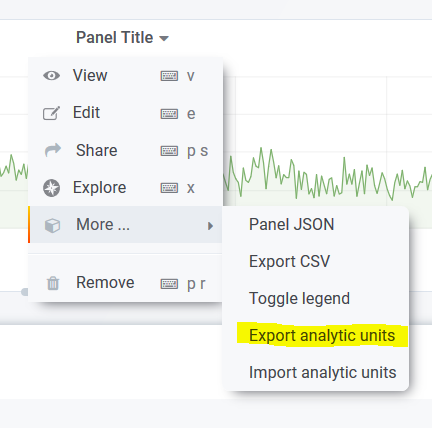Select the Share menu item label
This screenshot has height=428, width=432.
[97, 150]
